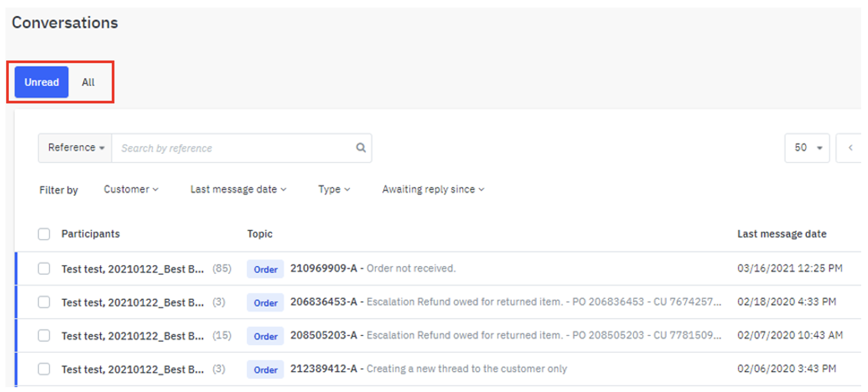Screen dimensions: 868x392
Task: Switch to the Unread tab
Action: [x=42, y=82]
